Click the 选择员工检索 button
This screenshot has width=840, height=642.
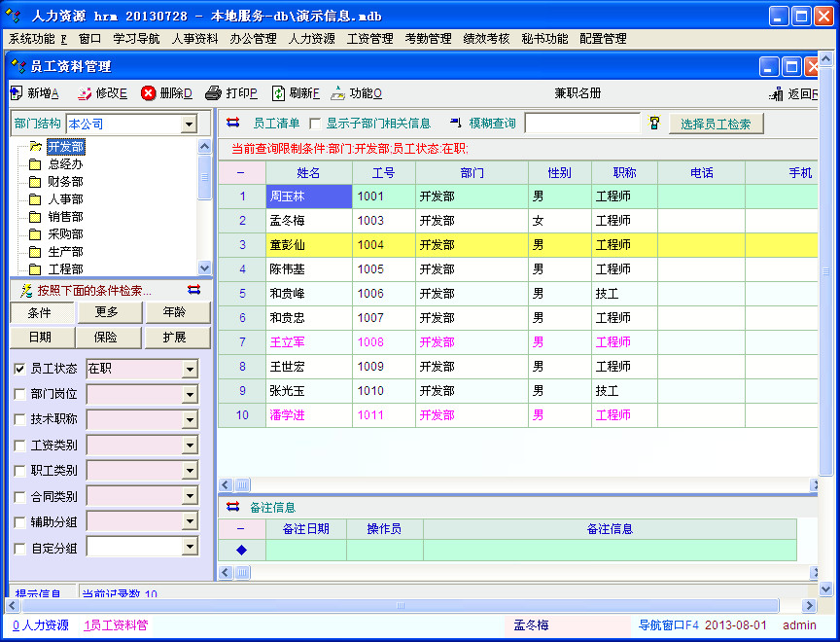tap(716, 124)
